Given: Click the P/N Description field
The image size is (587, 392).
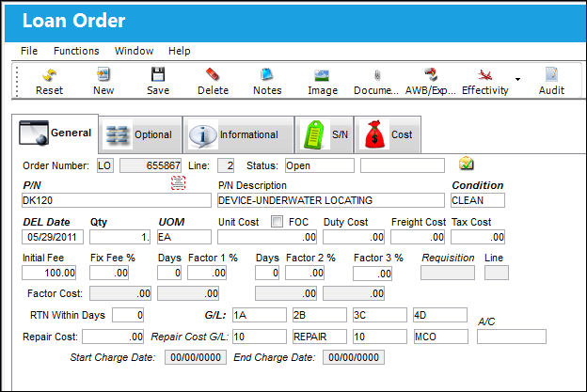Looking at the screenshot, I should [x=331, y=200].
